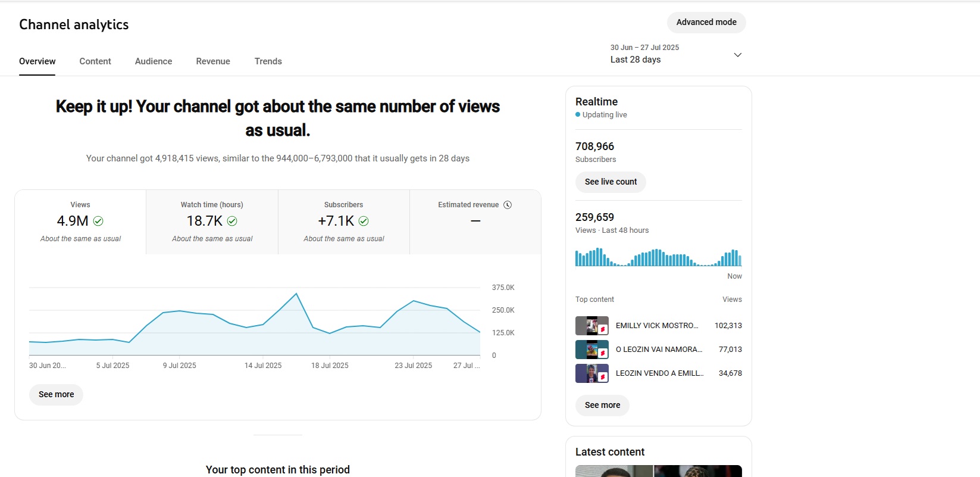
Task: Switch to the Content tab
Action: coord(95,61)
